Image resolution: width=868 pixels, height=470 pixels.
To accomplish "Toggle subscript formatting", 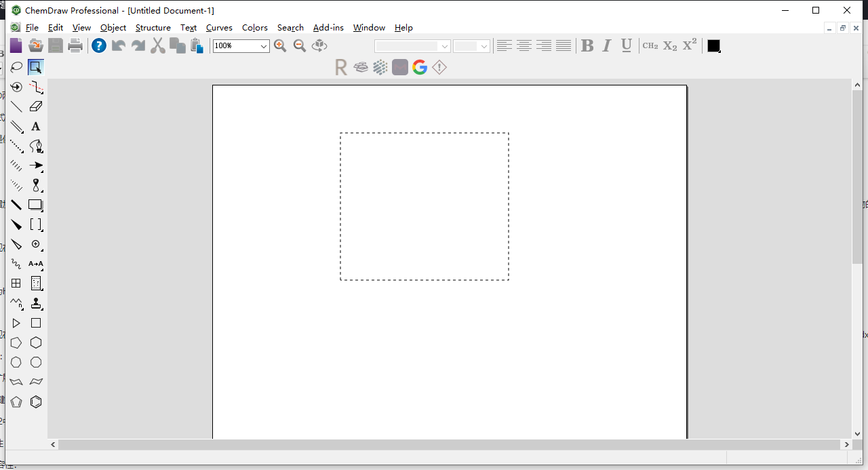I will pyautogui.click(x=670, y=45).
